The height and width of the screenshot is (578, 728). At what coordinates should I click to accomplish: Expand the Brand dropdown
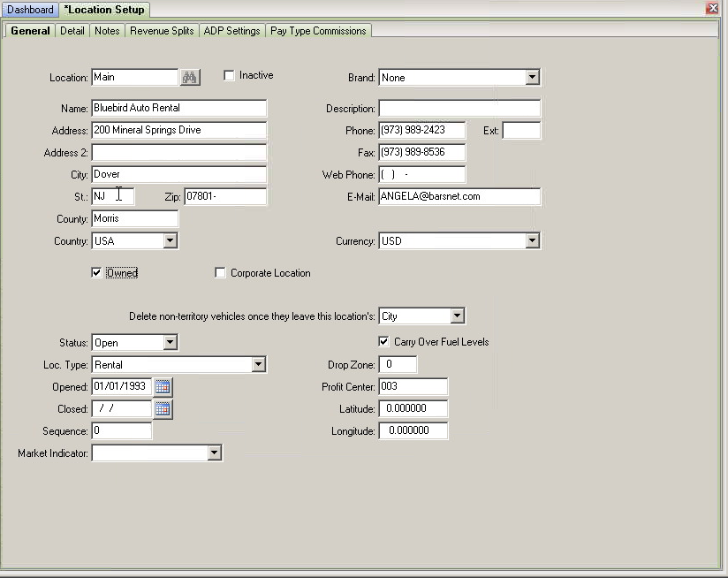click(533, 78)
